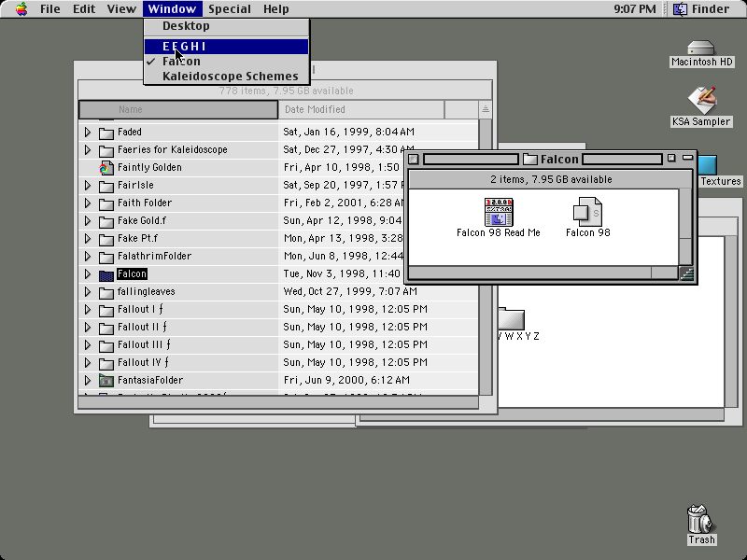Screen dimensions: 747x560
Task: Click the folder proxy icon in Falcon title bar
Action: coord(529,159)
